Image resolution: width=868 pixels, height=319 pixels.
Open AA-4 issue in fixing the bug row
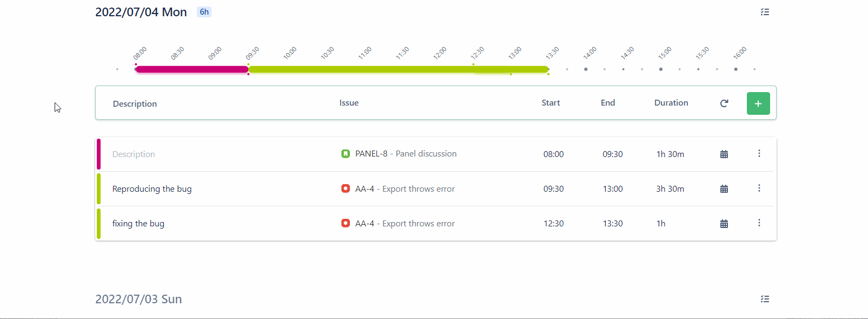405,224
